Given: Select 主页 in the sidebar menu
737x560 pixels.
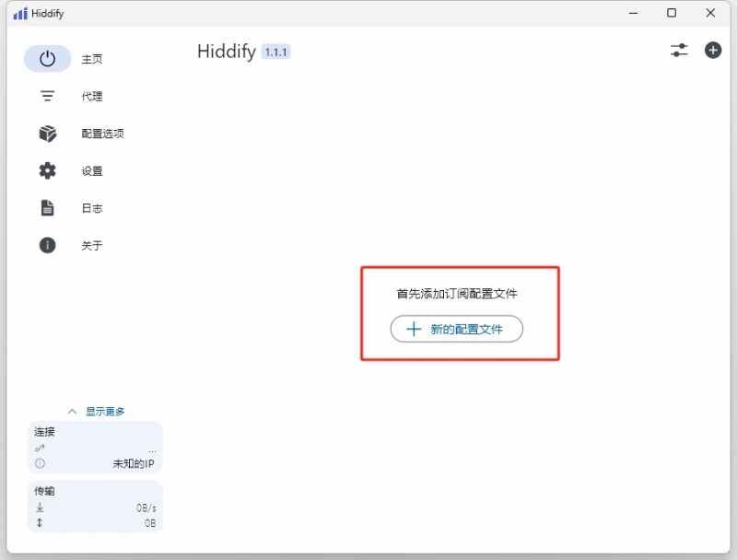Looking at the screenshot, I should [x=91, y=58].
